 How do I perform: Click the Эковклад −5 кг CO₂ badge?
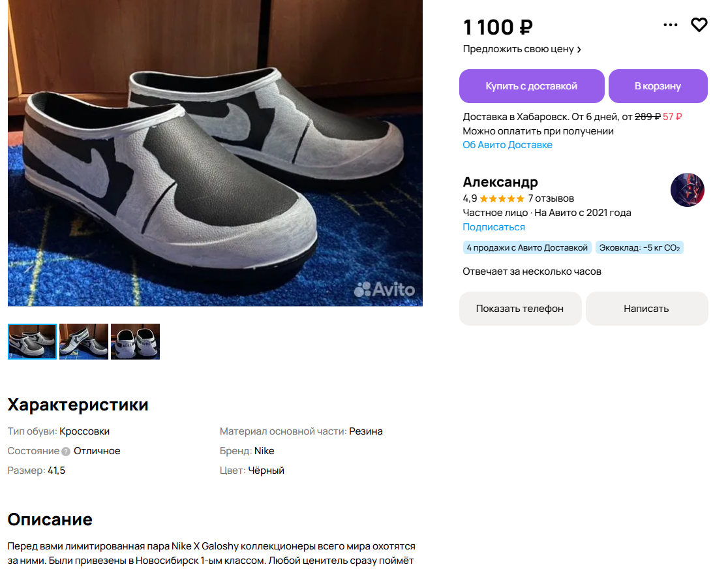[639, 248]
